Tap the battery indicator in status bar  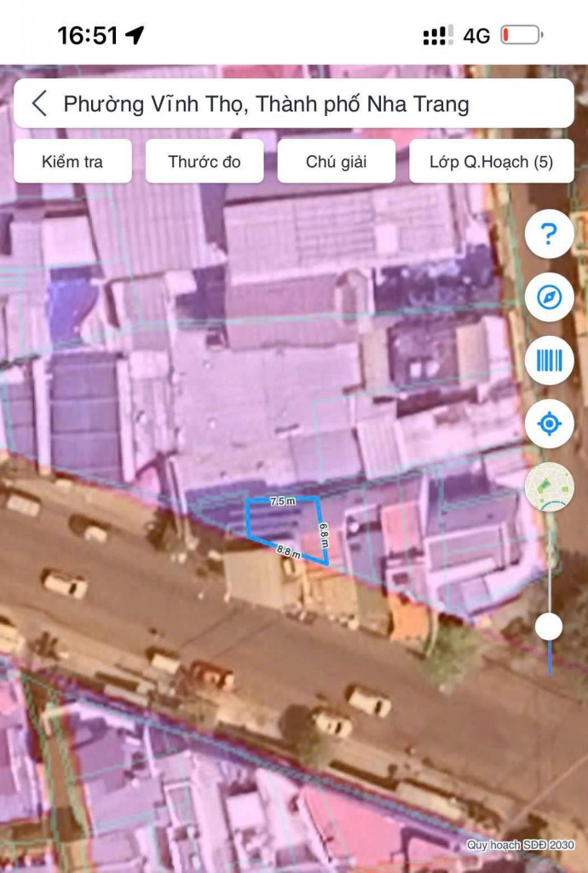pyautogui.click(x=522, y=35)
